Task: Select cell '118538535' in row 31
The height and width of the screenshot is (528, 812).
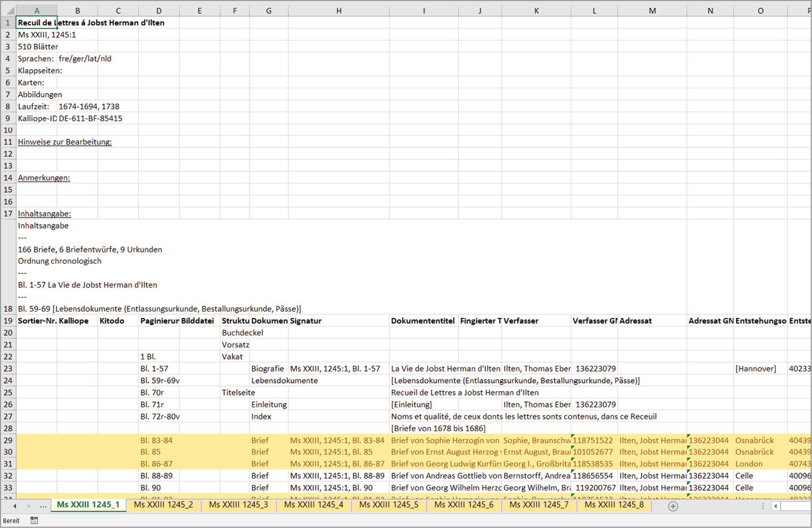Action: [x=594, y=464]
